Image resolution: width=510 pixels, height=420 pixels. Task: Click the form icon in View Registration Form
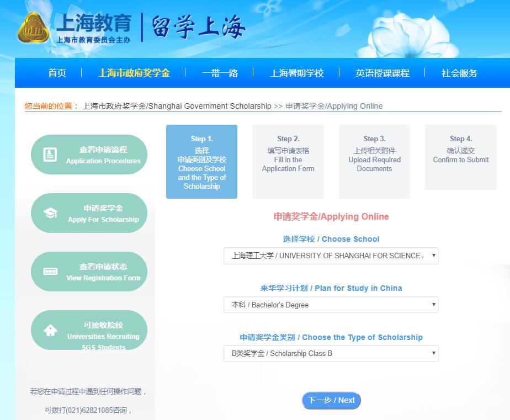click(50, 272)
